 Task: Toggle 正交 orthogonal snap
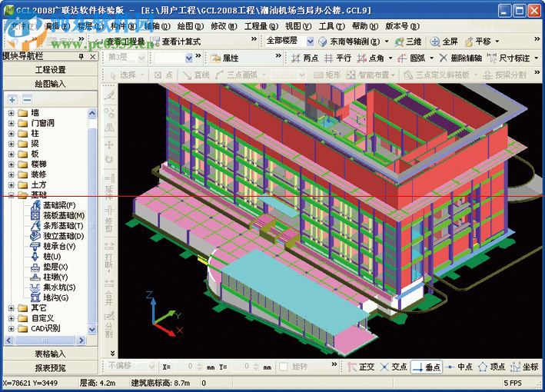(x=361, y=367)
